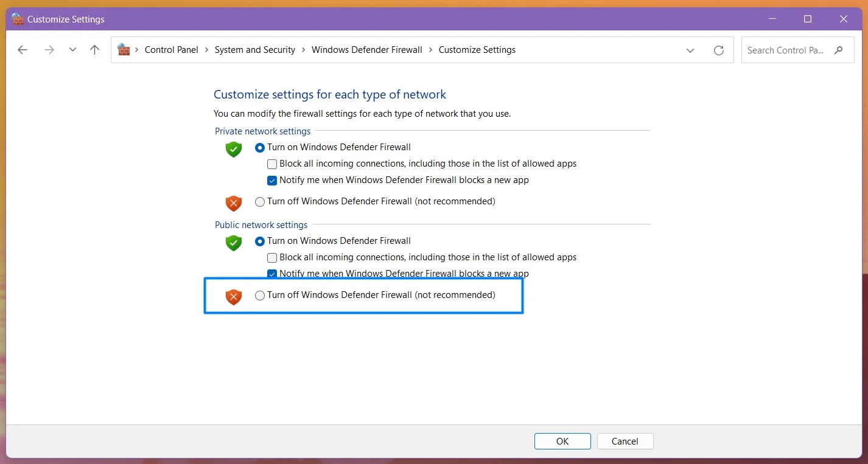Click the search magnifier icon
This screenshot has height=464, width=868.
coord(839,50)
